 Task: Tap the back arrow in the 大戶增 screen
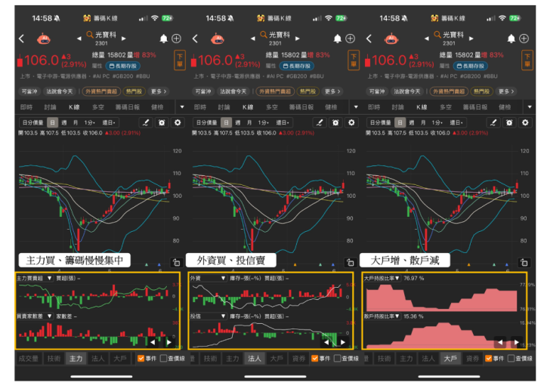click(369, 39)
